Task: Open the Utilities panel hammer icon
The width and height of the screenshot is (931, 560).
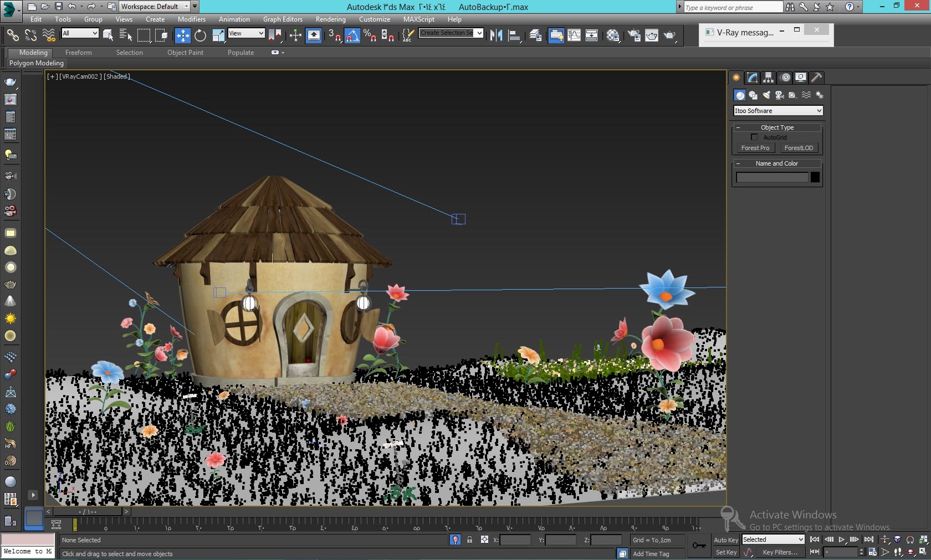Action: tap(816, 78)
